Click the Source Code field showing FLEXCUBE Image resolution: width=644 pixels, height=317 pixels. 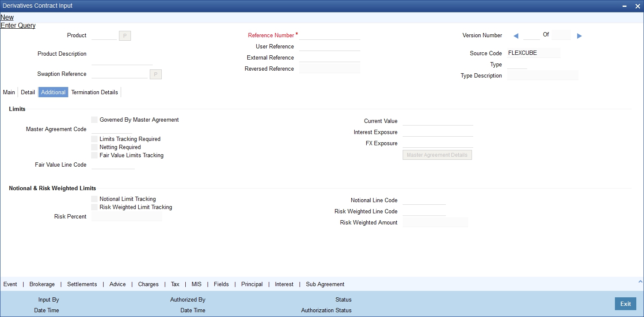coord(534,54)
